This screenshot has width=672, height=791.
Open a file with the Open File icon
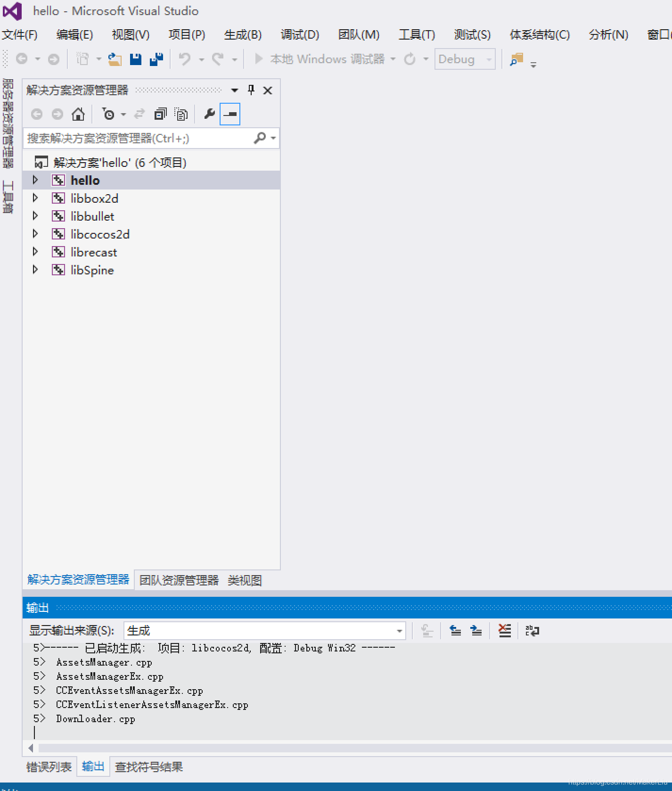tap(115, 59)
